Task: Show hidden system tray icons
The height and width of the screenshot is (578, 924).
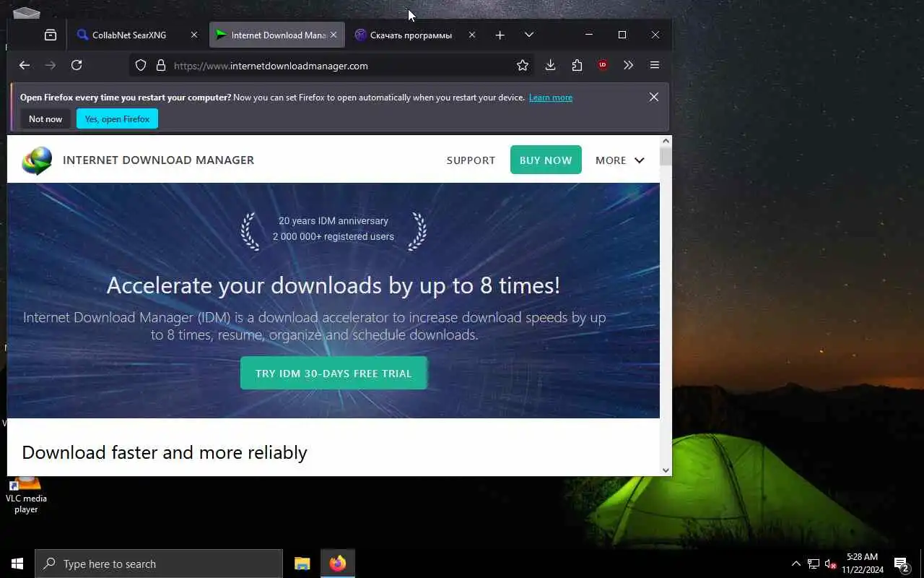Action: tap(796, 564)
